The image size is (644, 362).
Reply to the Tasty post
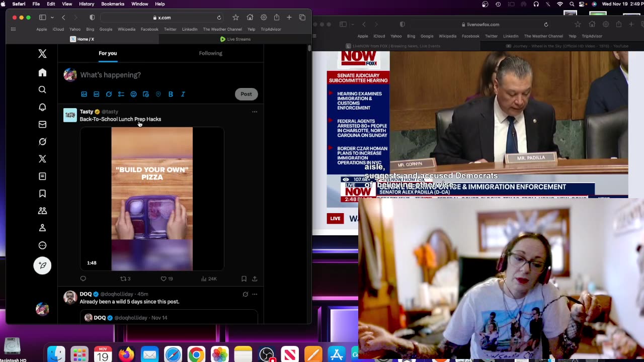click(x=83, y=279)
